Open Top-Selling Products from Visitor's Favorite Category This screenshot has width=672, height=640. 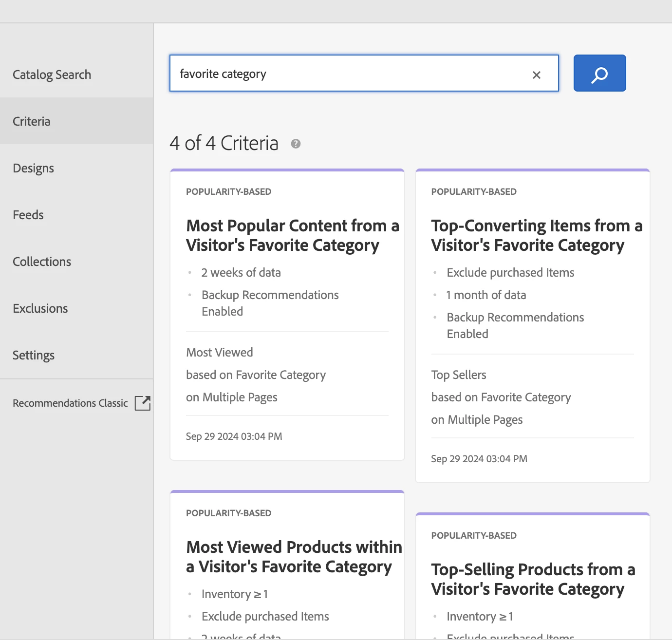[x=533, y=579]
